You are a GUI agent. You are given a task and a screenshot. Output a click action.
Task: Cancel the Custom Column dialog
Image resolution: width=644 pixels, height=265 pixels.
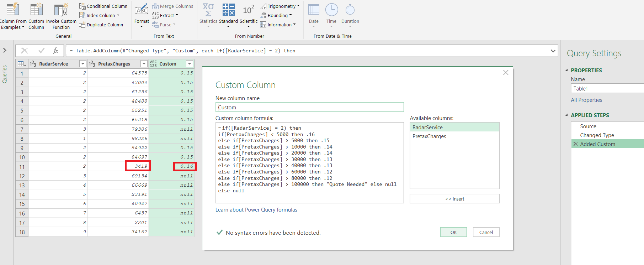[x=486, y=232]
